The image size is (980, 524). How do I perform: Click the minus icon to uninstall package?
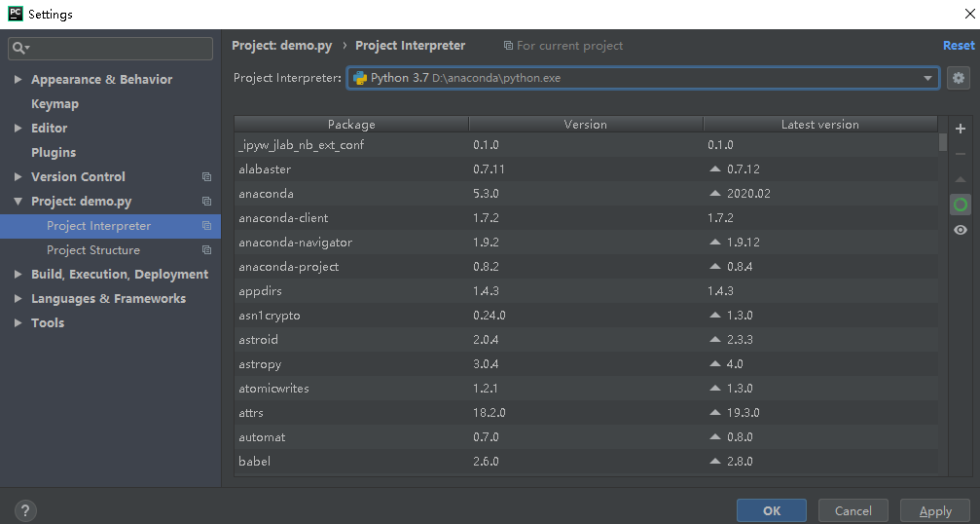pyautogui.click(x=961, y=154)
